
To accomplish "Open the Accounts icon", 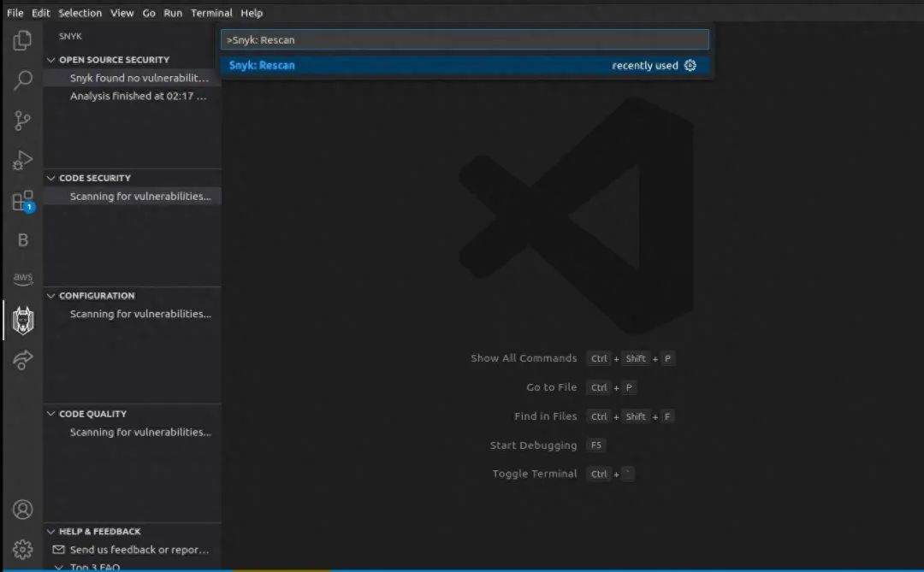I will click(22, 509).
